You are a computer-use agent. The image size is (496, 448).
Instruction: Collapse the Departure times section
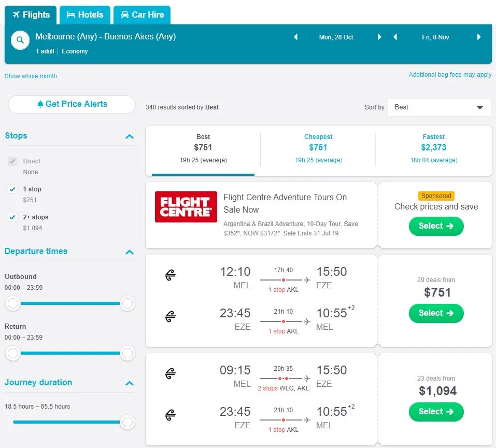tap(130, 252)
